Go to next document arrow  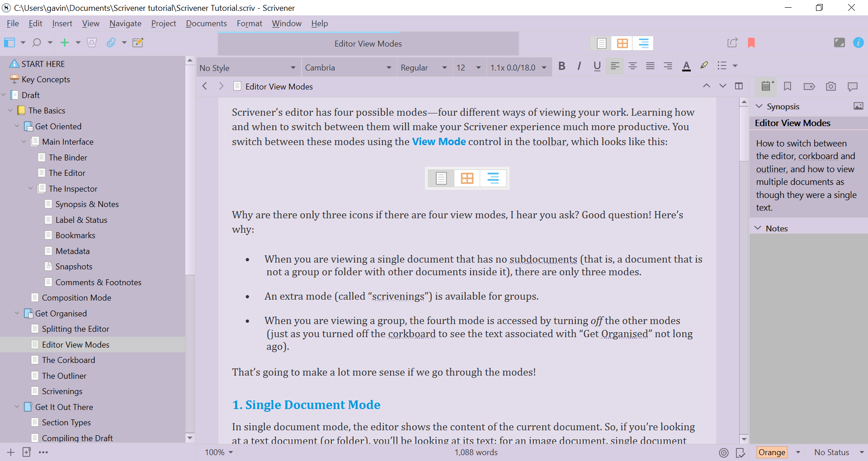(x=722, y=86)
